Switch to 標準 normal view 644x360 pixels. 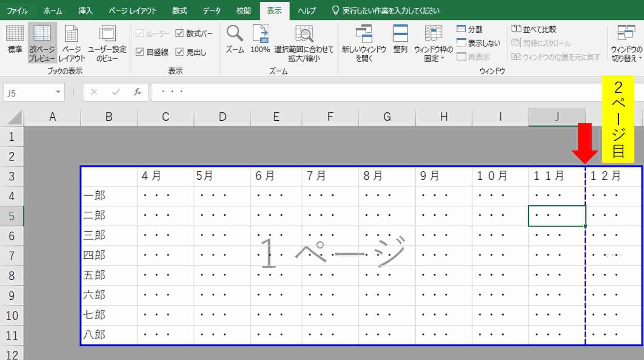point(14,39)
